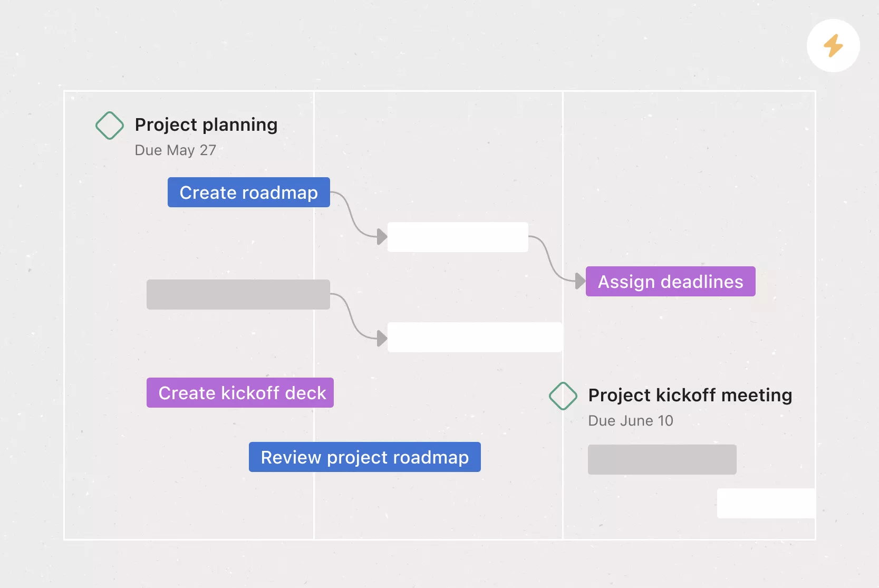Click the lightning bolt automation icon
The width and height of the screenshot is (879, 588).
(x=833, y=46)
